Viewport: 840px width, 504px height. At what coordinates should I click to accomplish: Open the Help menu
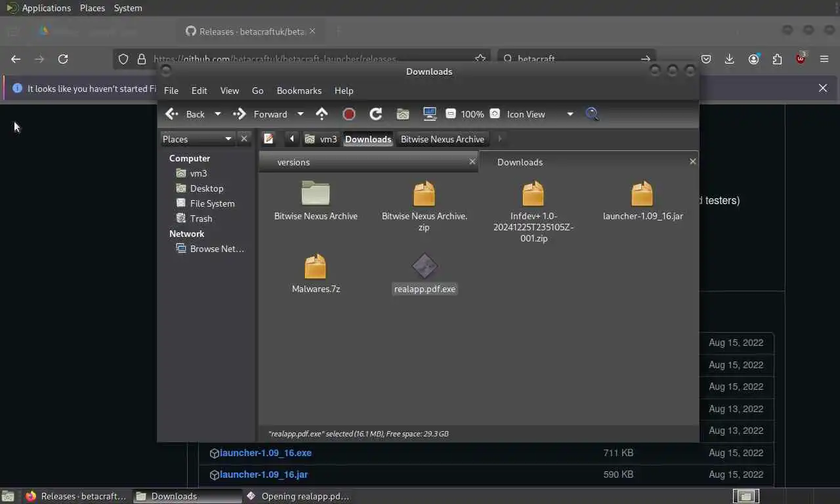344,91
